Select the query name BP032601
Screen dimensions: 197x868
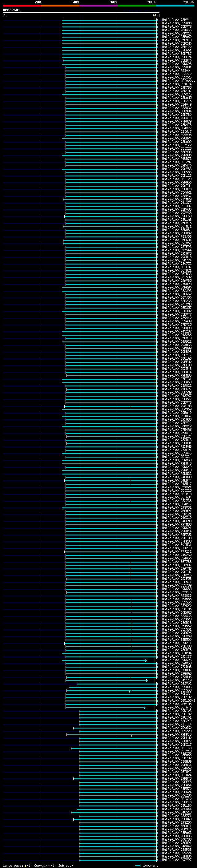click(11, 10)
